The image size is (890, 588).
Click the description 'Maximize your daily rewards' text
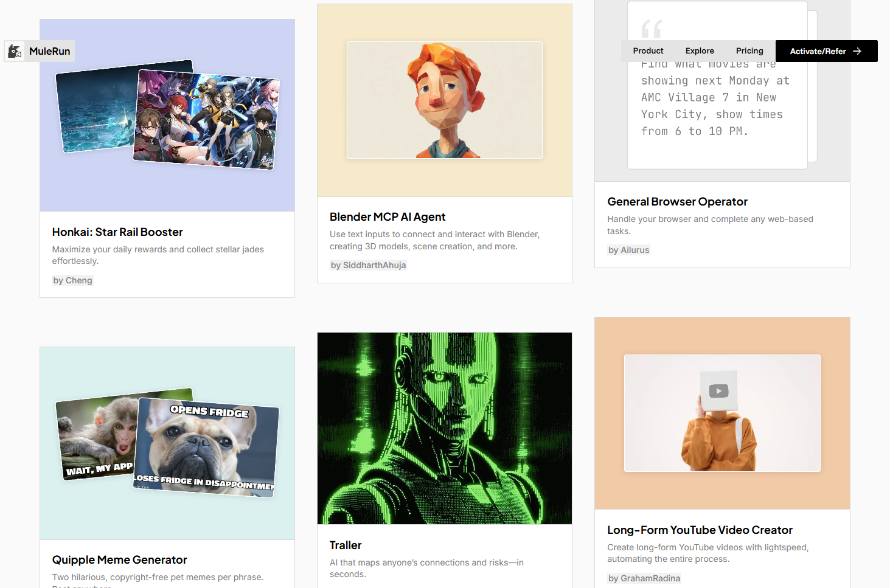tap(158, 255)
